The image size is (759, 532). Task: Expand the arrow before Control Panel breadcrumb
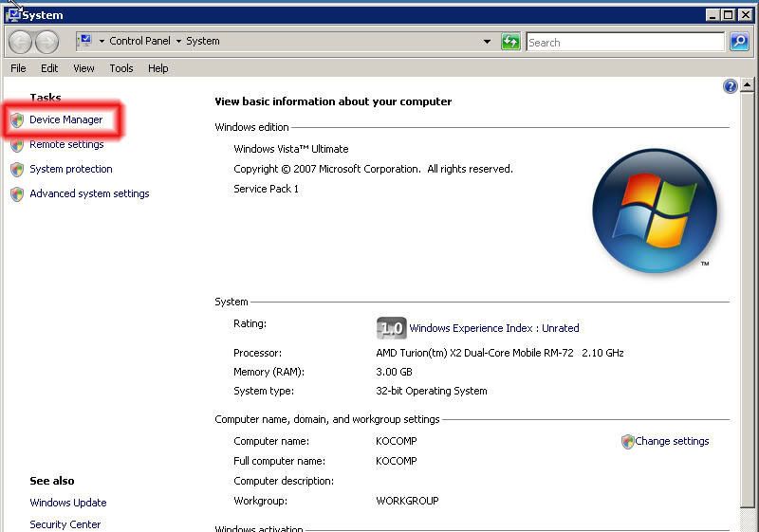[x=102, y=41]
